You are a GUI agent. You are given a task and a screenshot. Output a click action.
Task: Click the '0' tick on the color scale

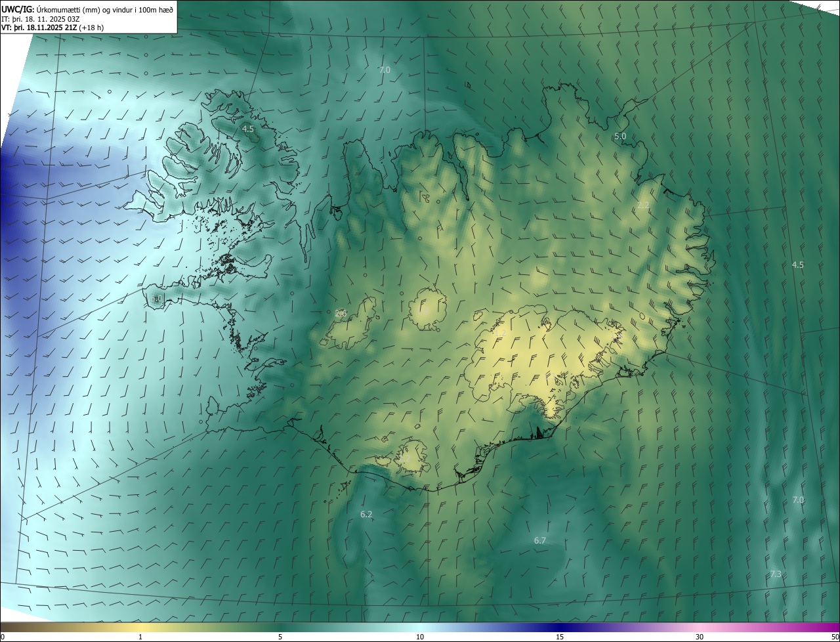click(x=3, y=637)
